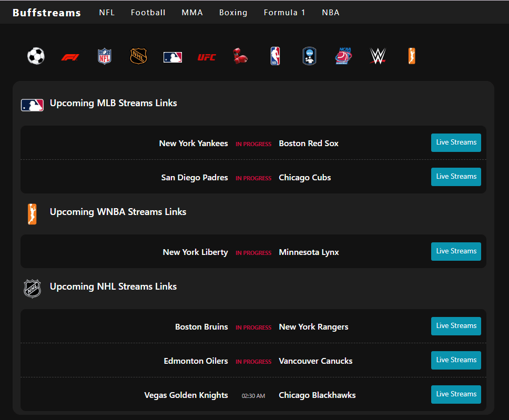509x420 pixels.
Task: Click the Buffstreams site logo
Action: coord(46,12)
